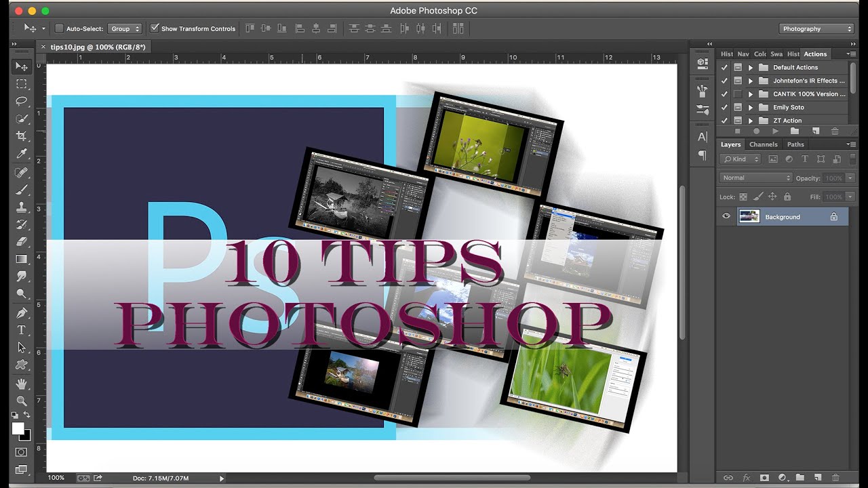Viewport: 868px width, 488px height.
Task: Open Opacity slider dropdown arrow
Action: pos(850,178)
